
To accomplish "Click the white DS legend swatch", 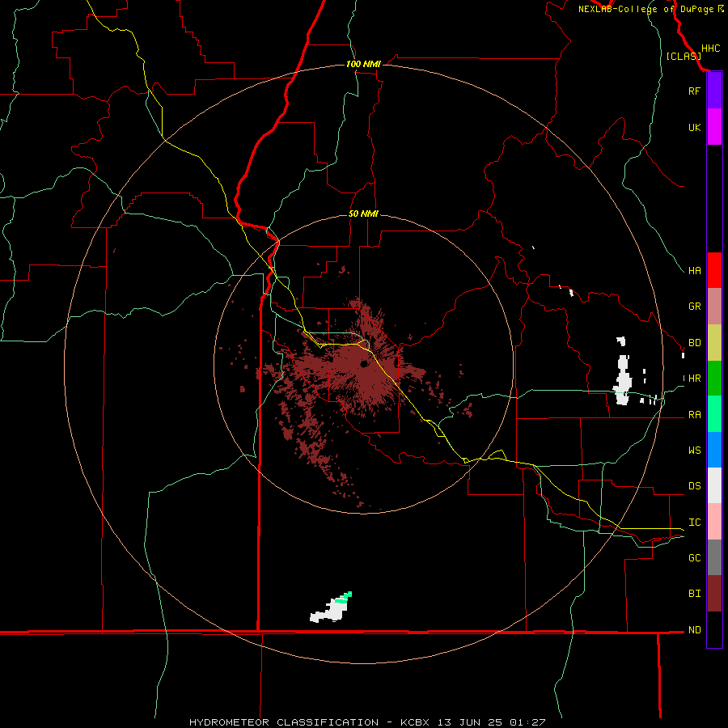I will [714, 485].
